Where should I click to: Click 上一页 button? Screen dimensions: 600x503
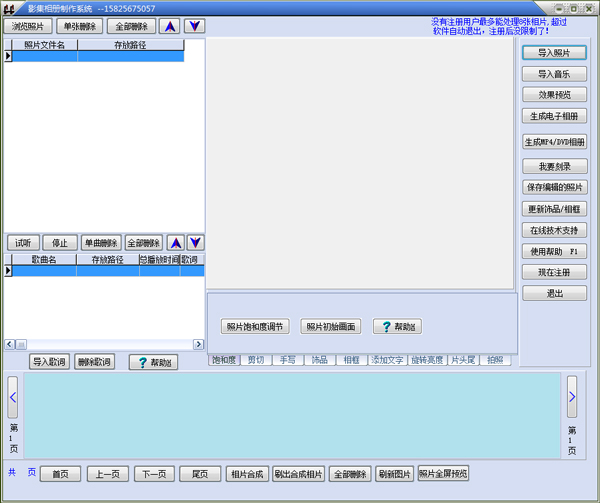(x=108, y=474)
